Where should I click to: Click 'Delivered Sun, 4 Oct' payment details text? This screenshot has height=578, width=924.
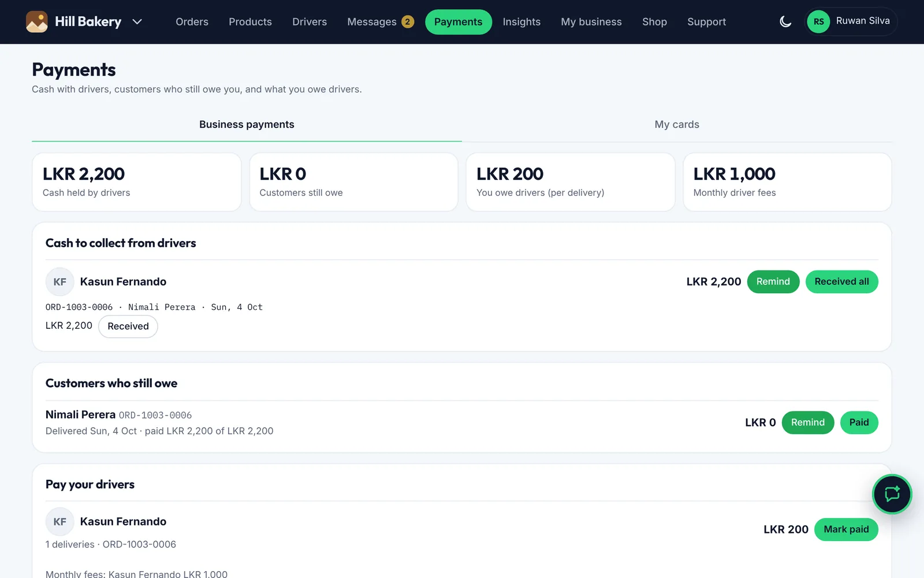(x=159, y=431)
